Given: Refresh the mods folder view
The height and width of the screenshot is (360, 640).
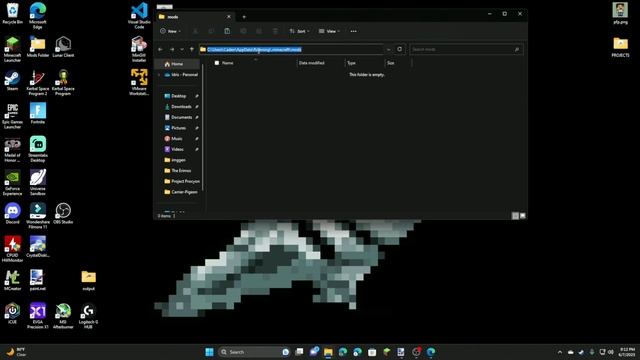Looking at the screenshot, I should (400, 49).
